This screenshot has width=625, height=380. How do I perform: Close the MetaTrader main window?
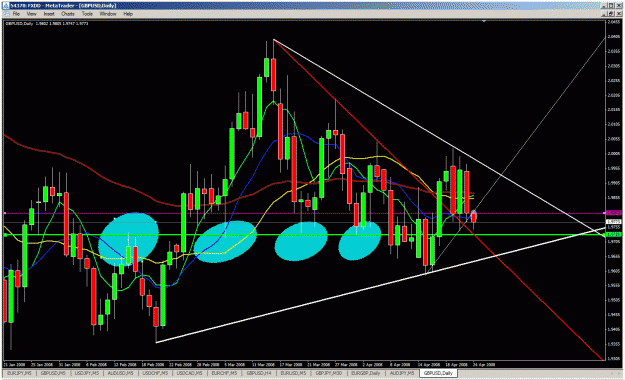[x=619, y=6]
